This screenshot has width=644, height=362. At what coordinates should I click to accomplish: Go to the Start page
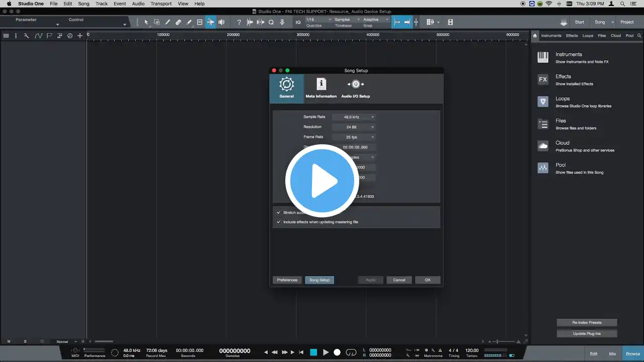pos(580,22)
